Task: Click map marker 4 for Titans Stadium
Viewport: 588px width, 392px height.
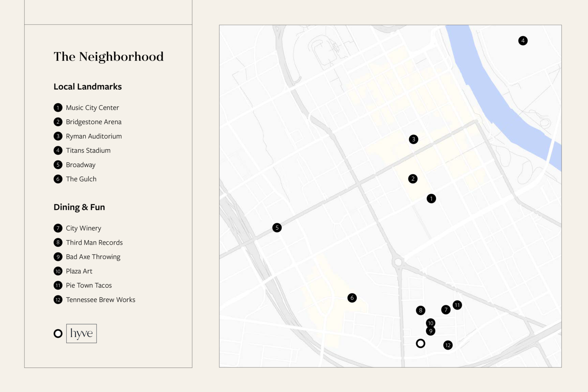Action: click(x=523, y=41)
